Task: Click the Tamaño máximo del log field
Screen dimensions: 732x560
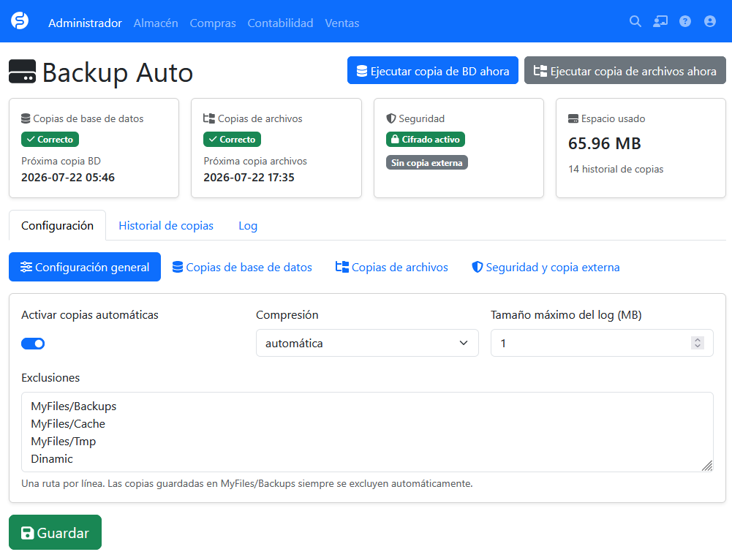Action: point(602,343)
